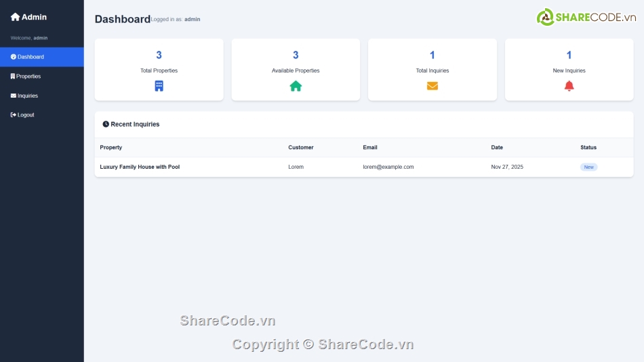Click the Customer column header
Screen dimensions: 644x362
pos(300,147)
